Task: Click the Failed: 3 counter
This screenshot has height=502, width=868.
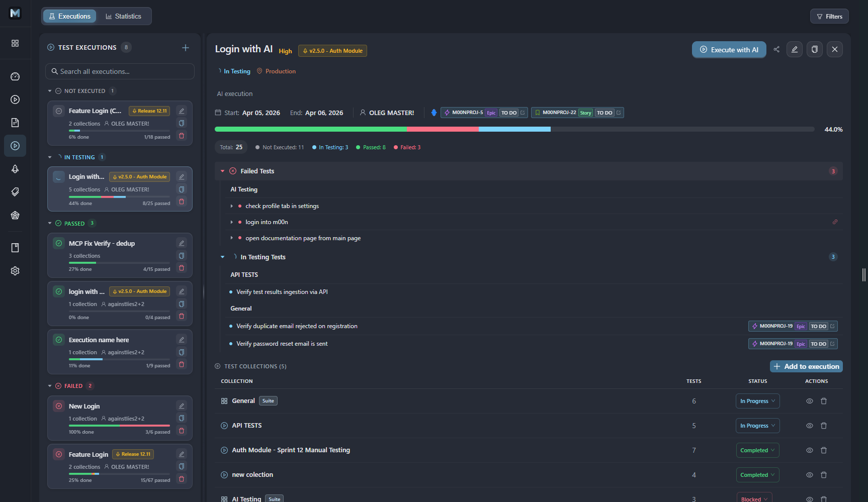Action: pos(407,147)
